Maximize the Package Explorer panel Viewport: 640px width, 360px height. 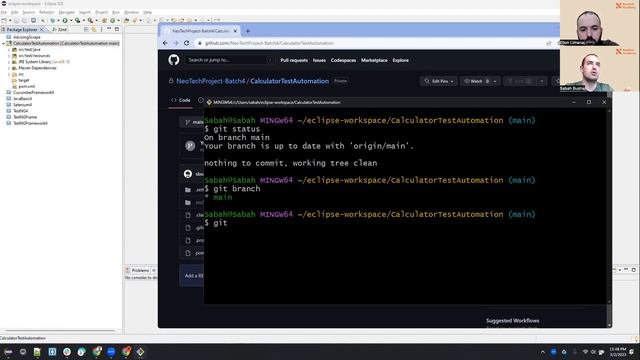(117, 29)
